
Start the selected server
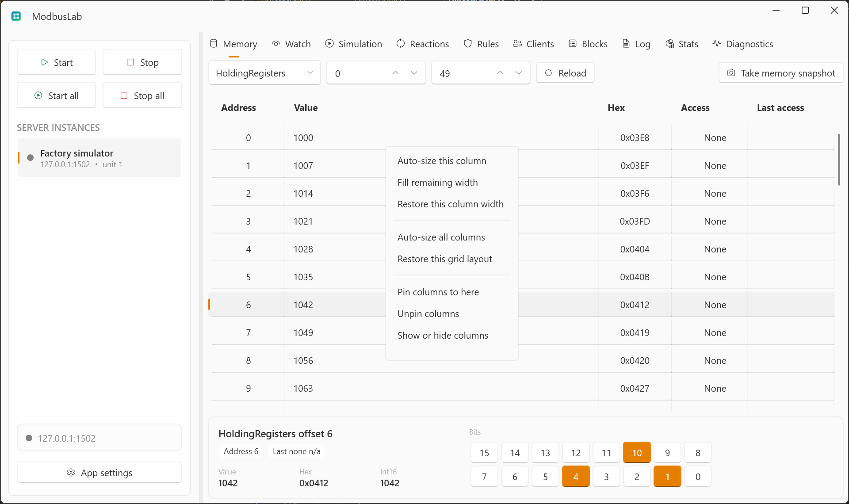point(56,62)
